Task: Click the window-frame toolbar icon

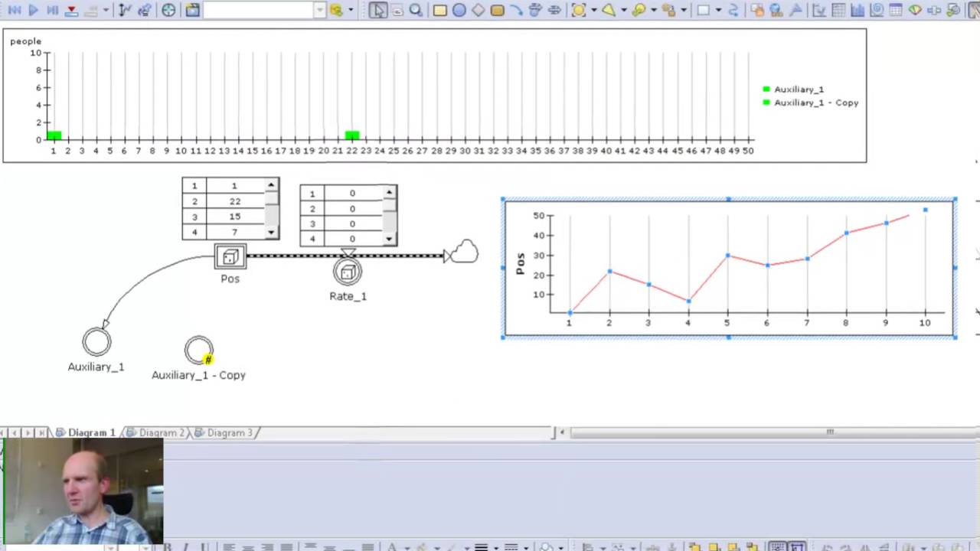Action: [192, 10]
